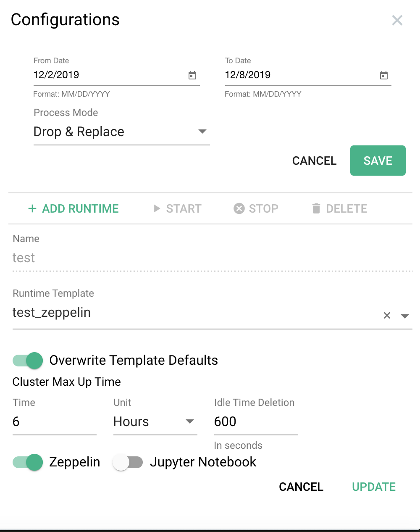The width and height of the screenshot is (420, 532).
Task: Open the Unit Hours dropdown
Action: (x=155, y=421)
